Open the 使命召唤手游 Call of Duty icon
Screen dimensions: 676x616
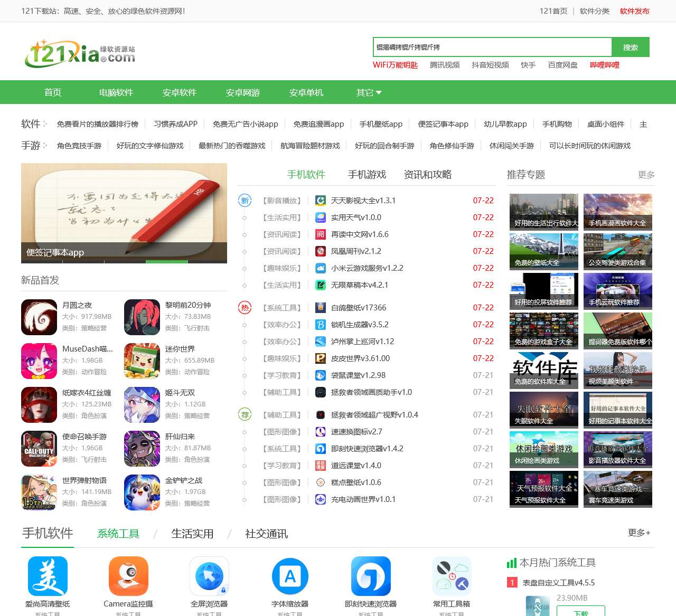pyautogui.click(x=39, y=449)
